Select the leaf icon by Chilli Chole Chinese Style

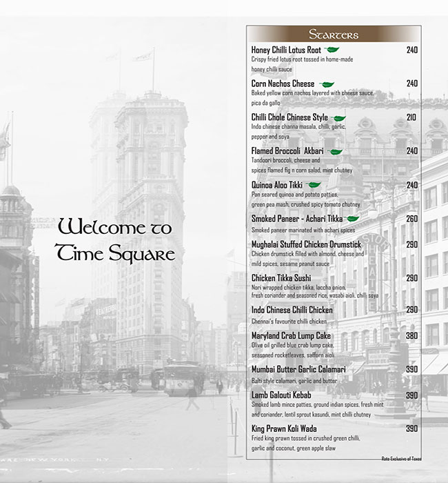coord(339,118)
